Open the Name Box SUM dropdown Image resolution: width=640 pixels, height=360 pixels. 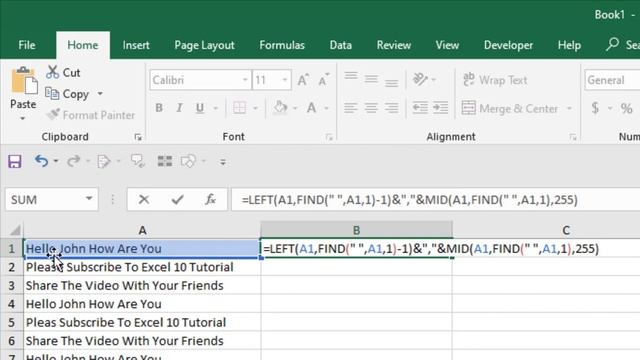point(89,199)
